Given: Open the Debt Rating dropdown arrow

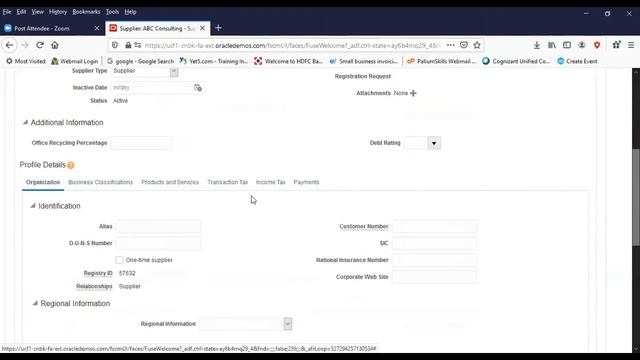Looking at the screenshot, I should (x=434, y=143).
